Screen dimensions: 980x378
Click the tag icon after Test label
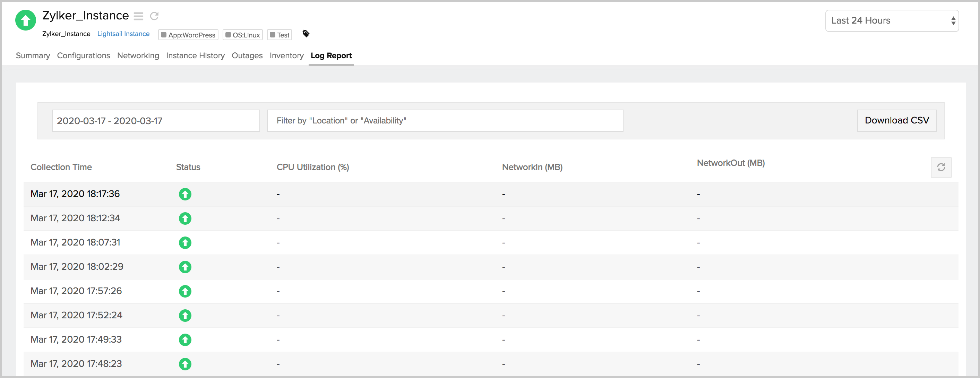click(306, 34)
